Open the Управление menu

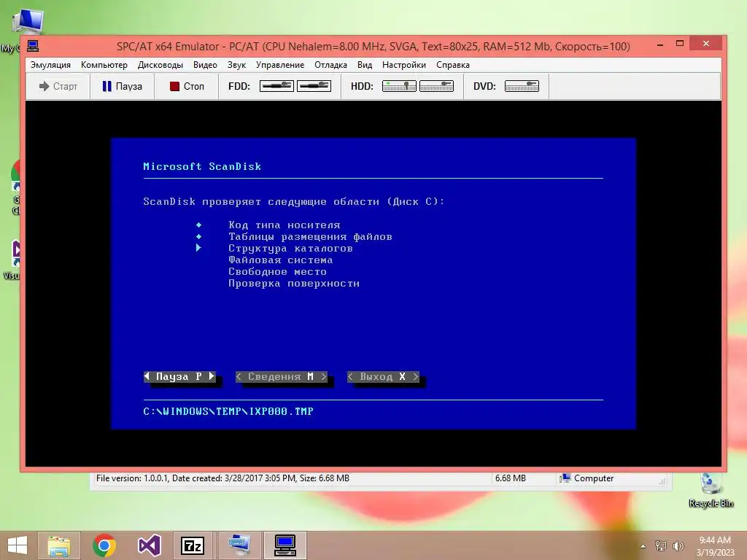pyautogui.click(x=279, y=65)
